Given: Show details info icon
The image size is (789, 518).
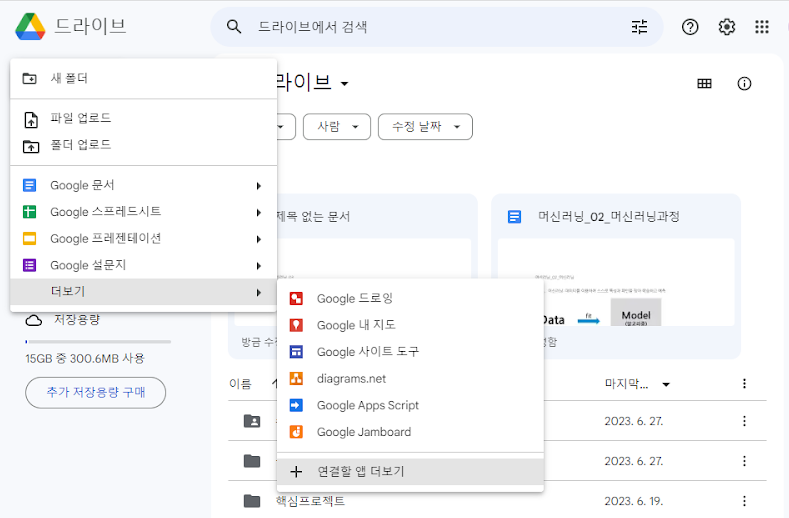Looking at the screenshot, I should [x=744, y=84].
